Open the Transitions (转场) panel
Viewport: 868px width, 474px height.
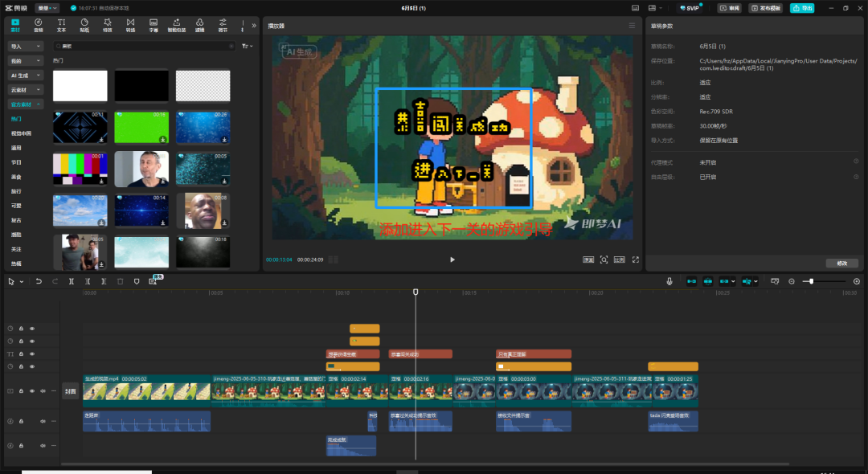(x=130, y=25)
